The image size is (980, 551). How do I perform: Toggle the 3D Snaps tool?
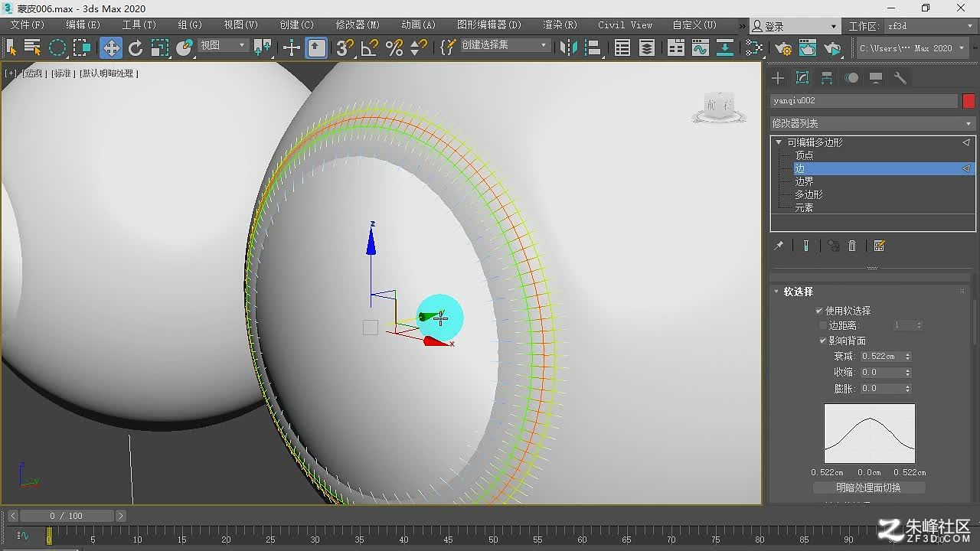[345, 47]
